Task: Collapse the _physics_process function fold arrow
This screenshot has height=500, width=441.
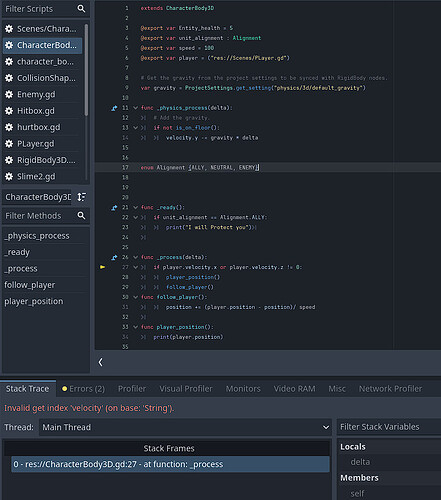Action: tap(135, 108)
